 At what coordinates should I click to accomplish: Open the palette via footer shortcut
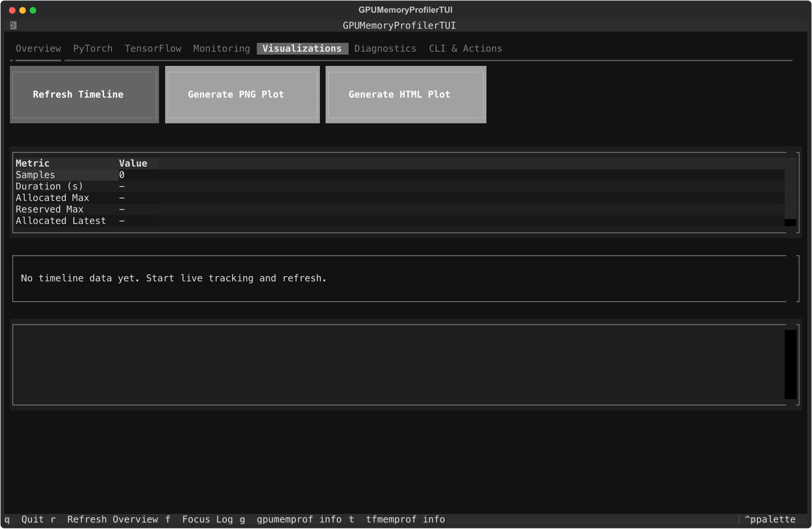pos(770,520)
